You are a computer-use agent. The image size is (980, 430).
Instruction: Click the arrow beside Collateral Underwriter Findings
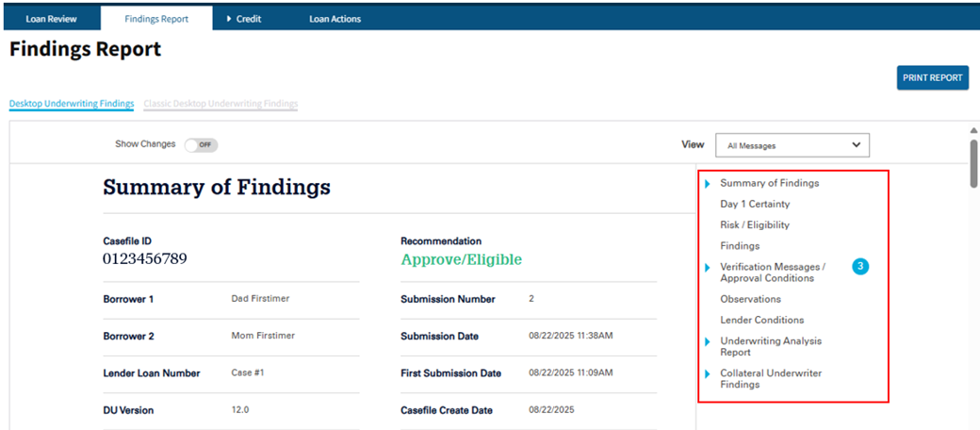click(708, 374)
